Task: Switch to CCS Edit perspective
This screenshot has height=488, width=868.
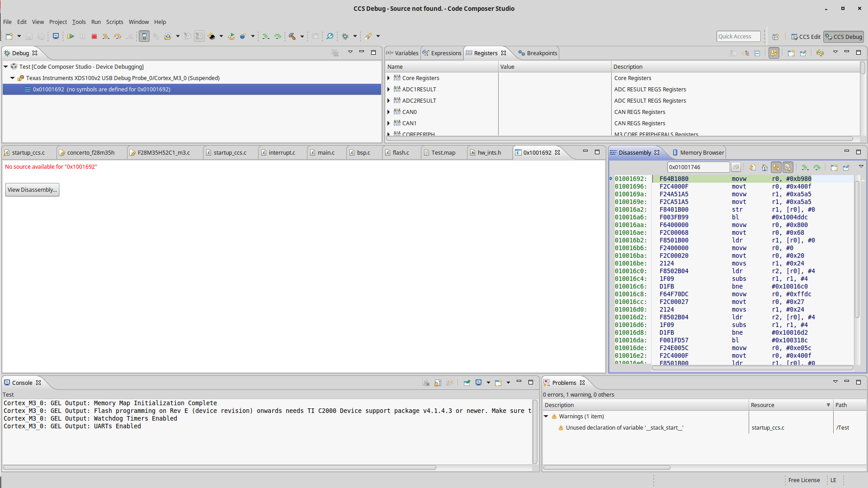Action: (x=806, y=37)
